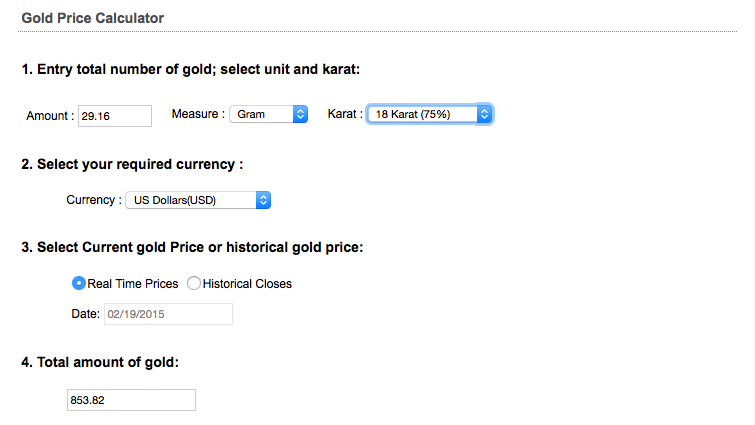Click the total gold amount result field
This screenshot has width=755, height=425.
130,400
